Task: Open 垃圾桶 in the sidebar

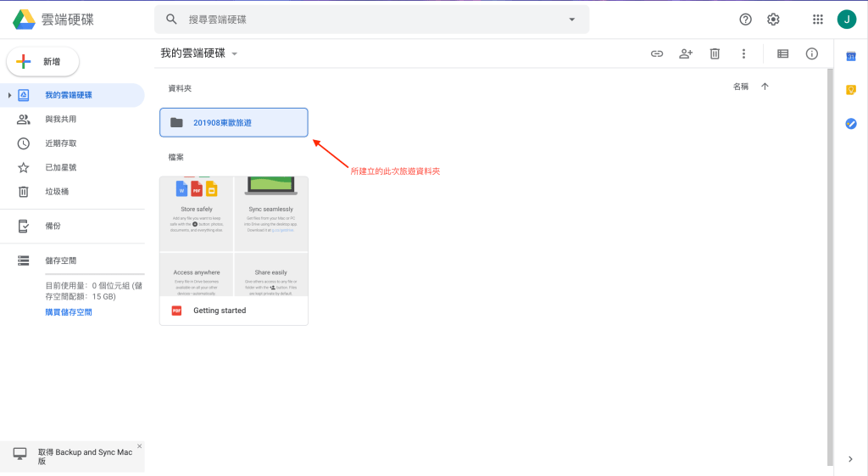Action: tap(57, 192)
